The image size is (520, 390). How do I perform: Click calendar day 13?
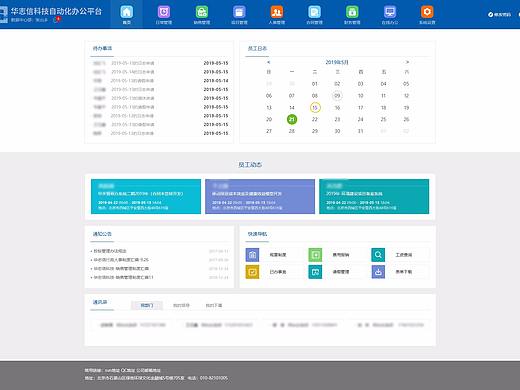click(269, 108)
